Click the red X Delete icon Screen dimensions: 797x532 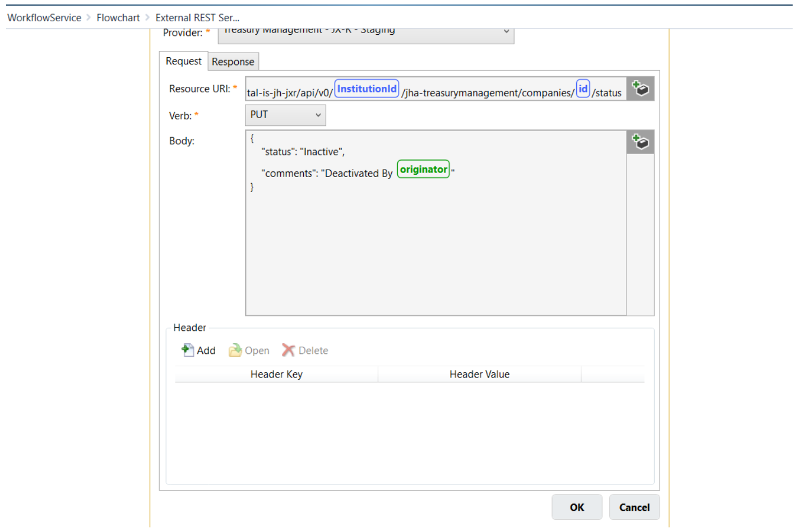pyautogui.click(x=288, y=351)
